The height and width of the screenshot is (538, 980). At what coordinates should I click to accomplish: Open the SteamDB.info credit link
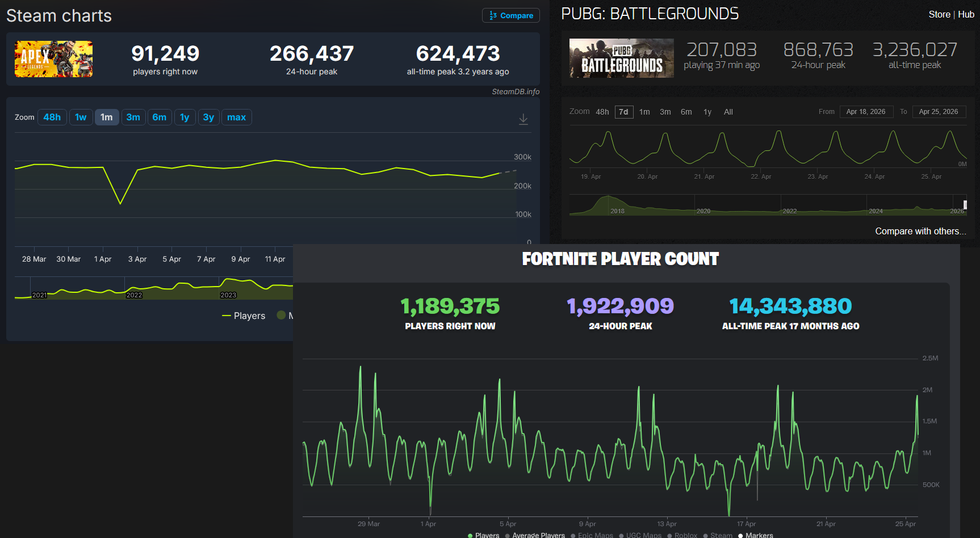pos(516,91)
